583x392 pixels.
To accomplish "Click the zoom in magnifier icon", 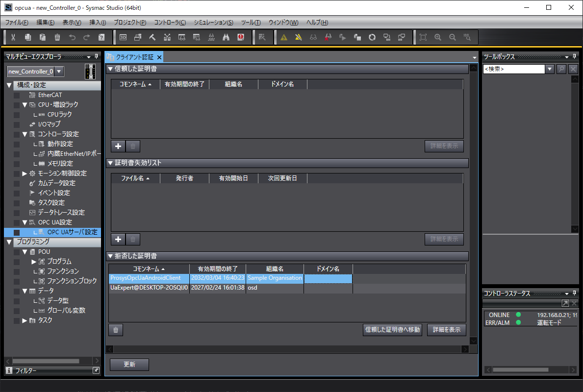I will pos(438,37).
